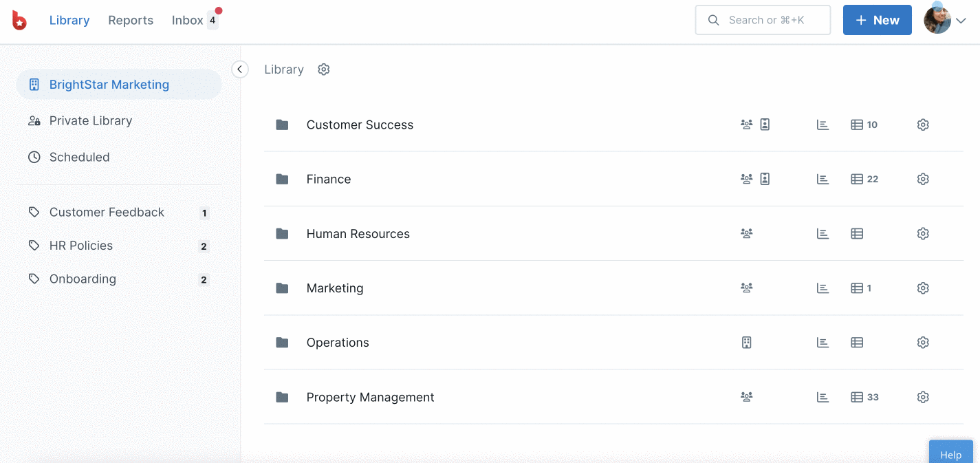Click the Customer Feedback tag icon
Screen dimensions: 980x463
click(34, 213)
